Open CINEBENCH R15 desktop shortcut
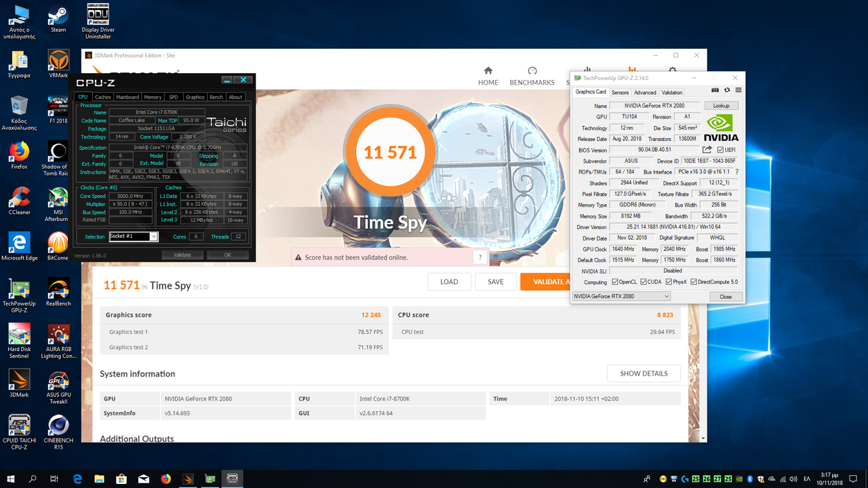Viewport: 868px width, 488px height. (x=58, y=432)
